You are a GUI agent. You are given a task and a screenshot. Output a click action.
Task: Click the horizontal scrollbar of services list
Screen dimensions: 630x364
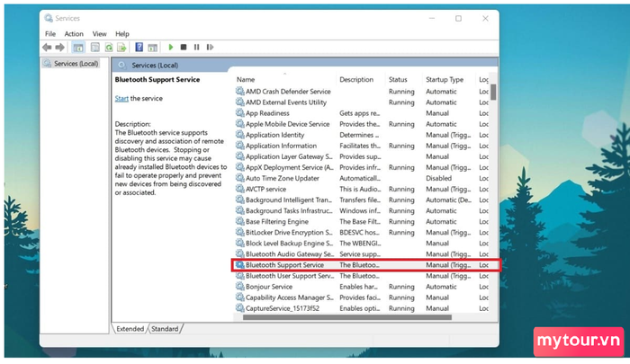pos(347,317)
